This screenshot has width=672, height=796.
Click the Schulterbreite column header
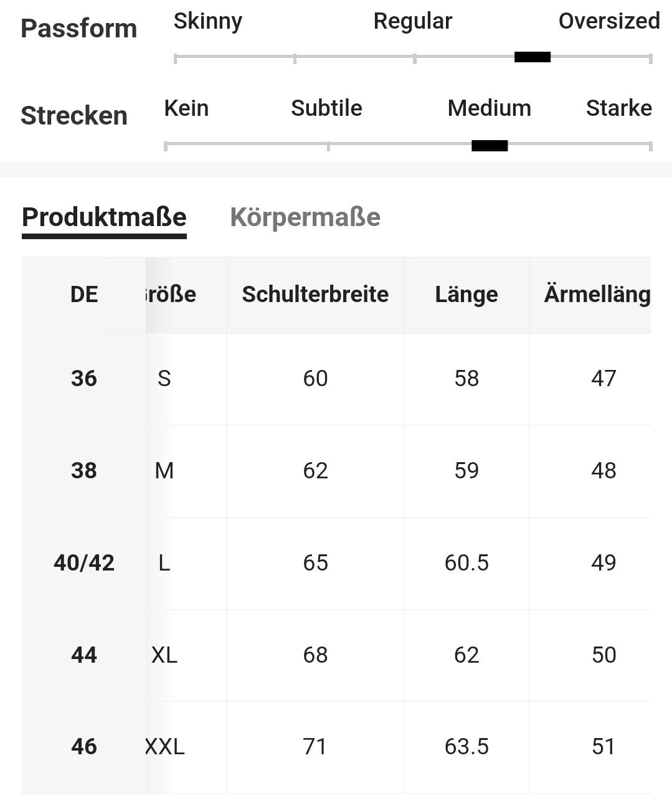click(x=315, y=294)
